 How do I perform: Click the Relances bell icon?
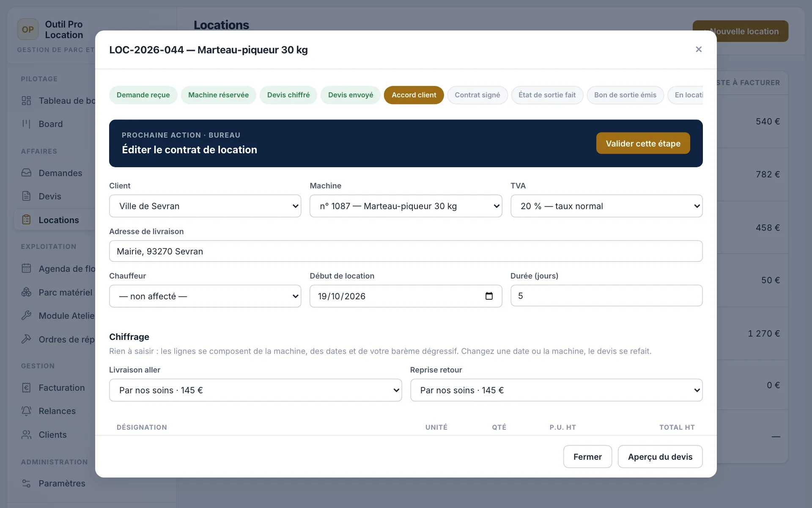(26, 411)
